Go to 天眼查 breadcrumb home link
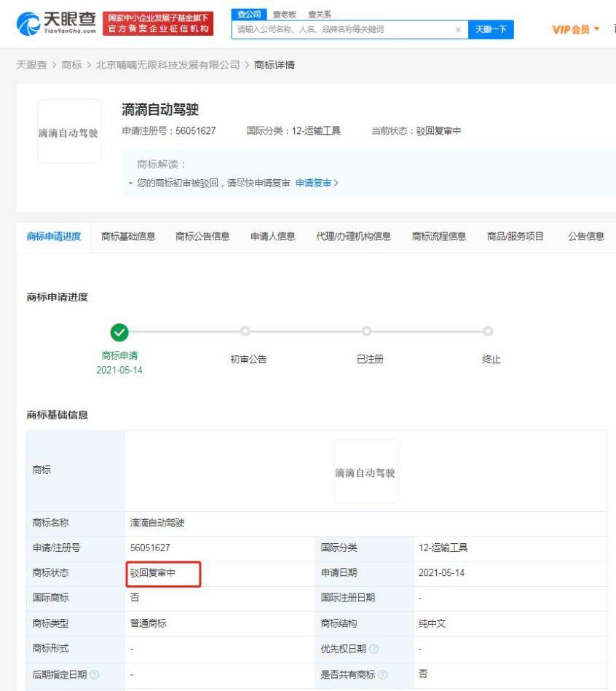The height and width of the screenshot is (691, 616). click(x=31, y=65)
